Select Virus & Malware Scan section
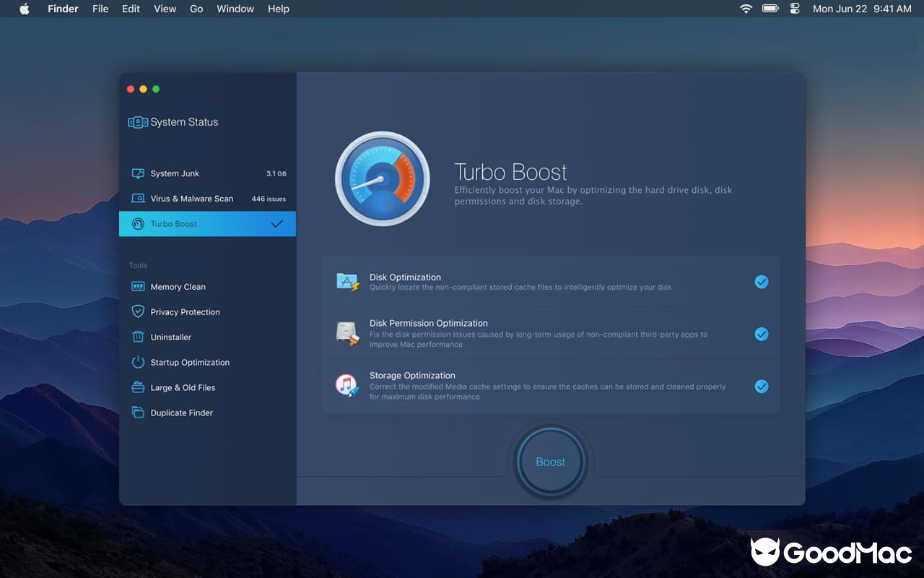Image resolution: width=924 pixels, height=578 pixels. 208,199
